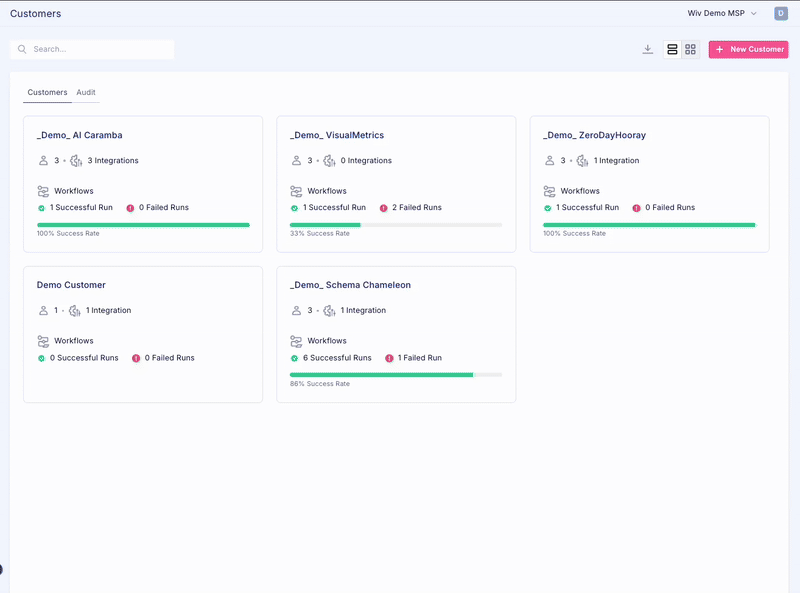Open the _Demo_ AI Caramba customer
Viewport: 800px width, 593px height.
80,135
